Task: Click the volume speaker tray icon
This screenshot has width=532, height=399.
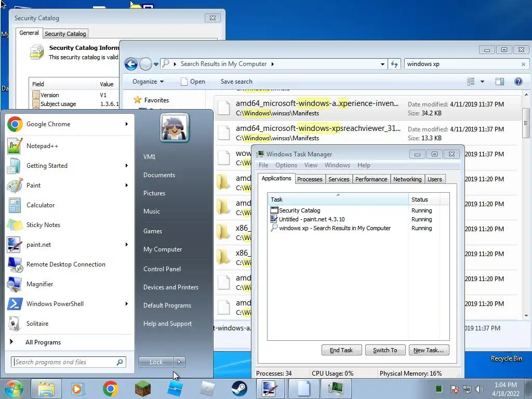Action: (480, 389)
